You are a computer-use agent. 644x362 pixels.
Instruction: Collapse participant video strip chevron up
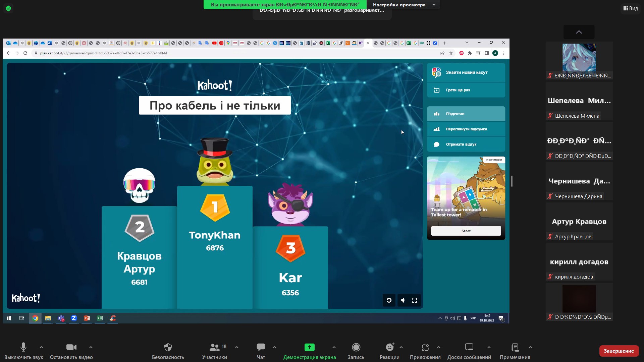pyautogui.click(x=579, y=32)
